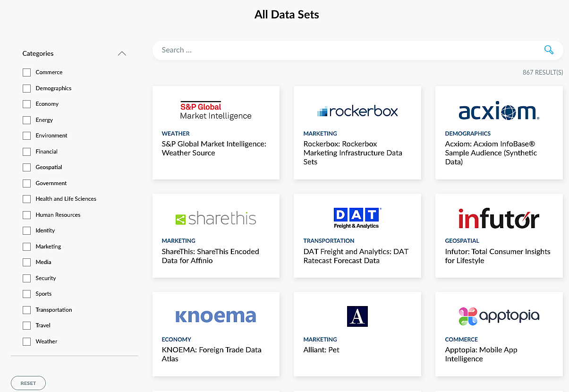569x392 pixels.
Task: Click the ShareThis logo
Action: 216,219
